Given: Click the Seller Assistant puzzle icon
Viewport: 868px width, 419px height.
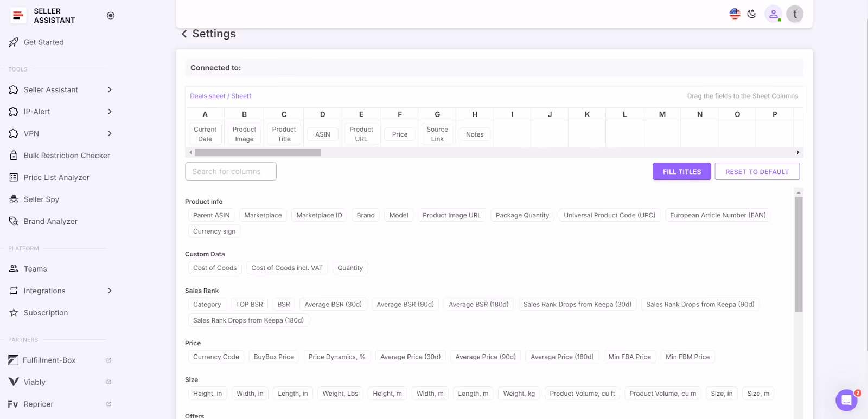Looking at the screenshot, I should click(x=14, y=90).
